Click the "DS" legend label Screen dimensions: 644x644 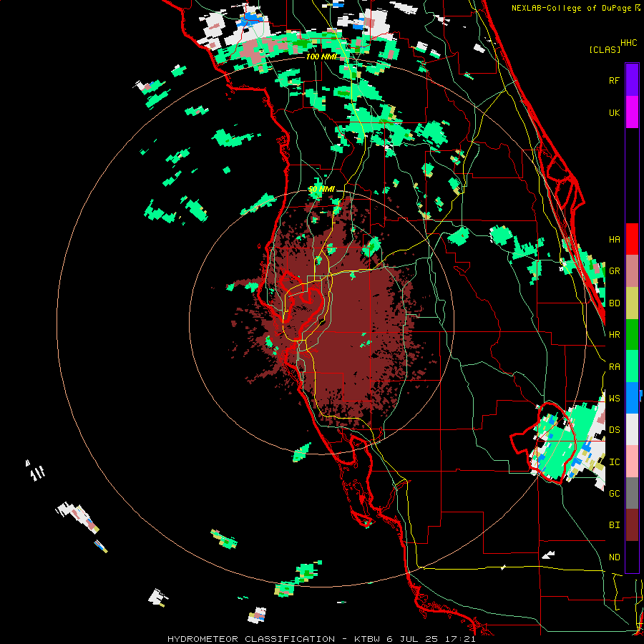(614, 430)
